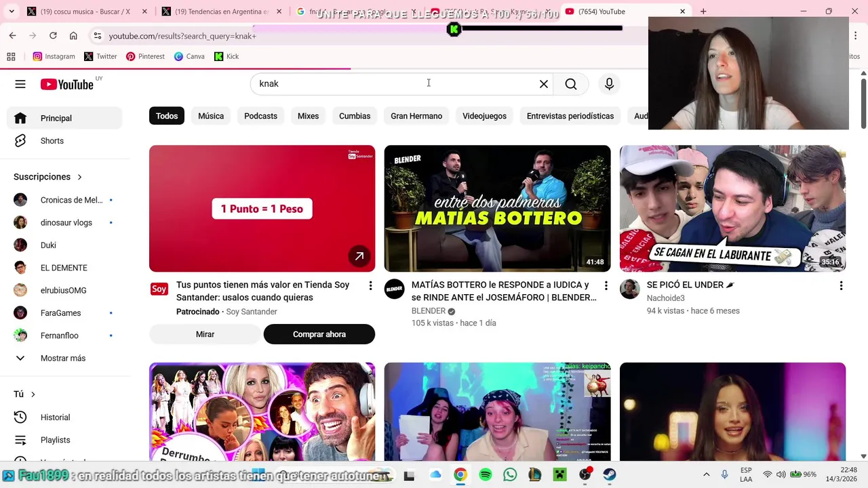Click the BLENDER channel avatar
This screenshot has height=488, width=868.
pos(394,289)
